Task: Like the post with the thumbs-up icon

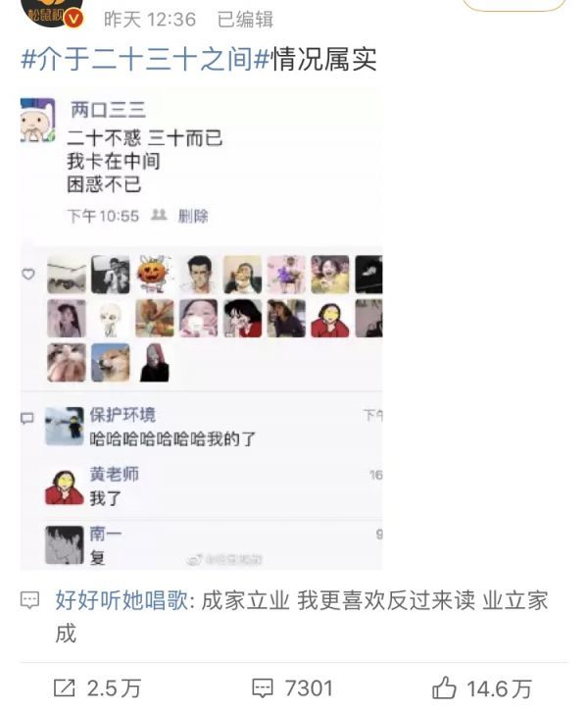Action: tap(444, 688)
